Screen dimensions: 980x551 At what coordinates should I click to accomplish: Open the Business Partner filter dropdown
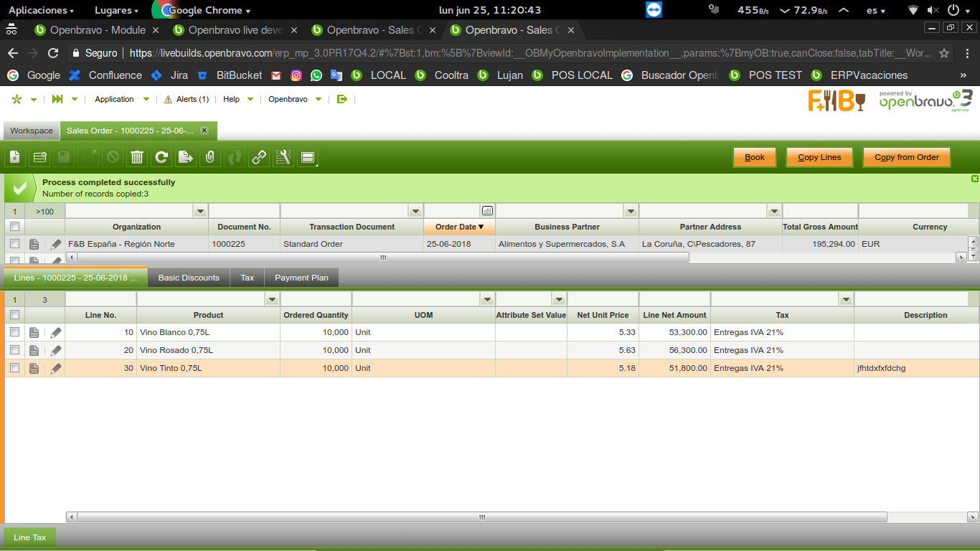point(631,211)
